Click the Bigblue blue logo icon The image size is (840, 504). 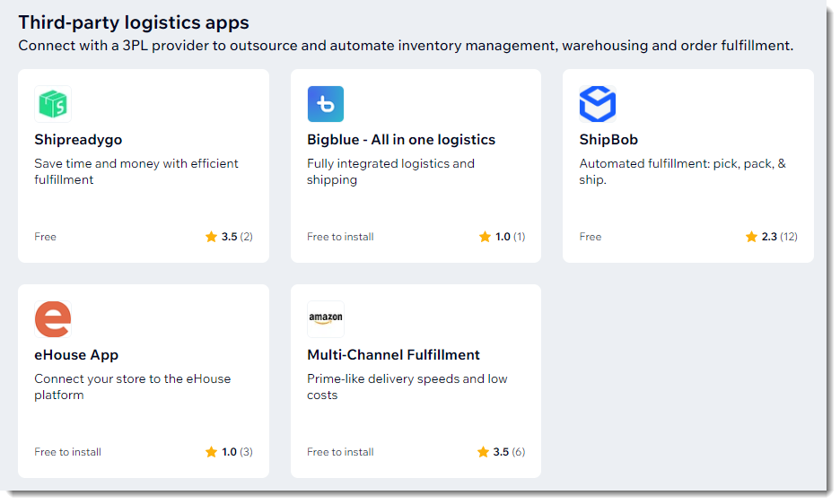[325, 104]
